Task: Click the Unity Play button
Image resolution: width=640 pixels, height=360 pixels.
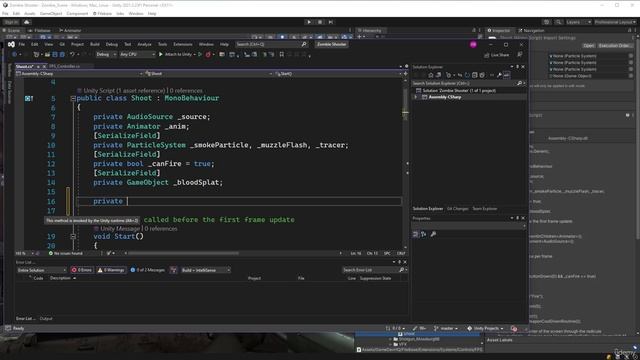Action: (309, 22)
